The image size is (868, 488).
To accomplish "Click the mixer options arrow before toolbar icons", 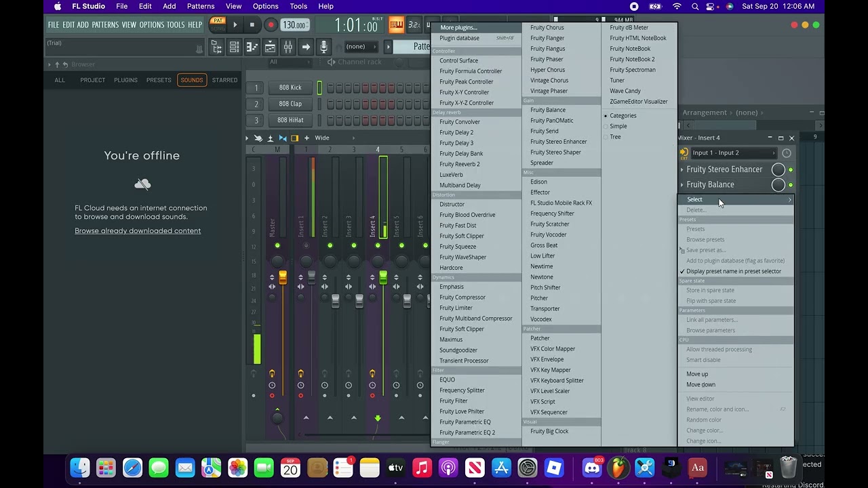I will (x=248, y=138).
